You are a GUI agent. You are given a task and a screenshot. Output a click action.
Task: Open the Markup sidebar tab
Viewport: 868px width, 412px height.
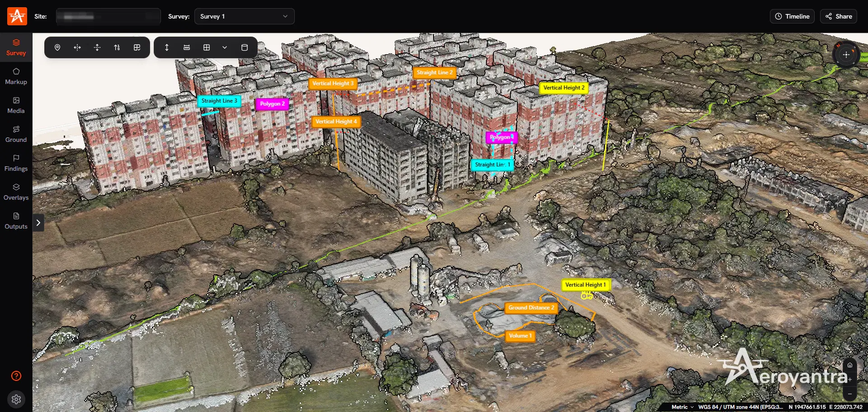coord(16,76)
